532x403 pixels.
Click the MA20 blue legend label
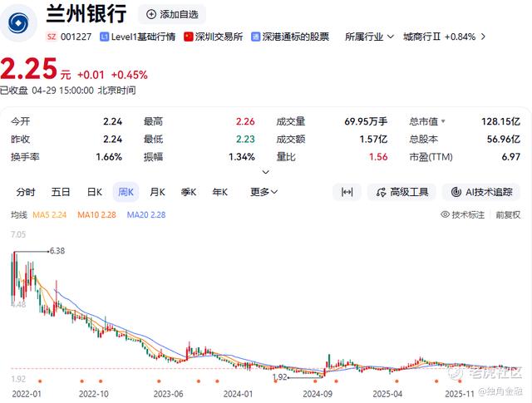146,214
